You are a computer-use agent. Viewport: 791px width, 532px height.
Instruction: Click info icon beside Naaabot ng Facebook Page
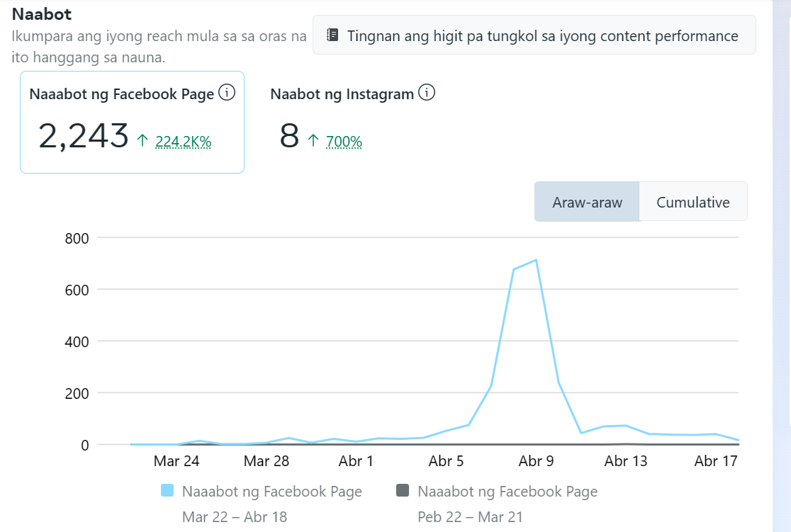pyautogui.click(x=227, y=93)
